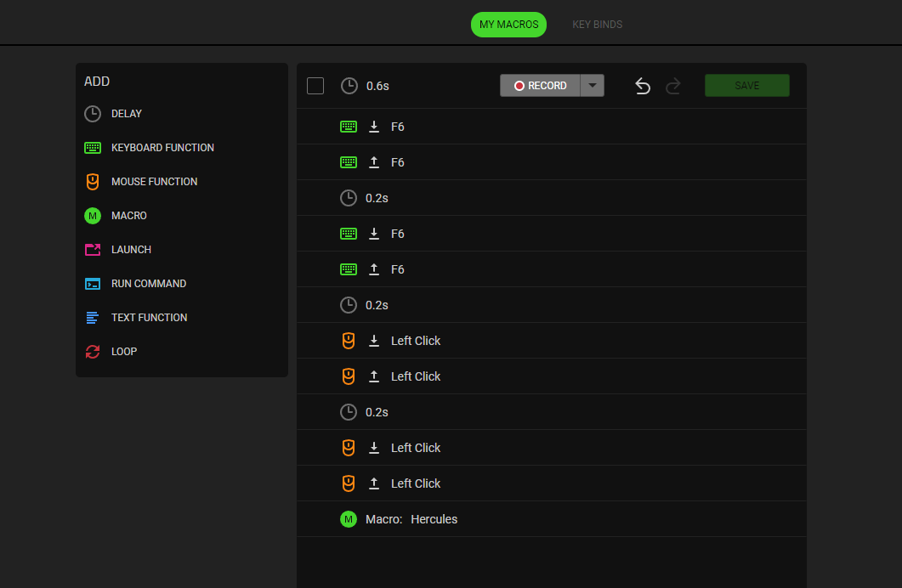Switch to the MY MACROS tab
The image size is (902, 588).
508,25
